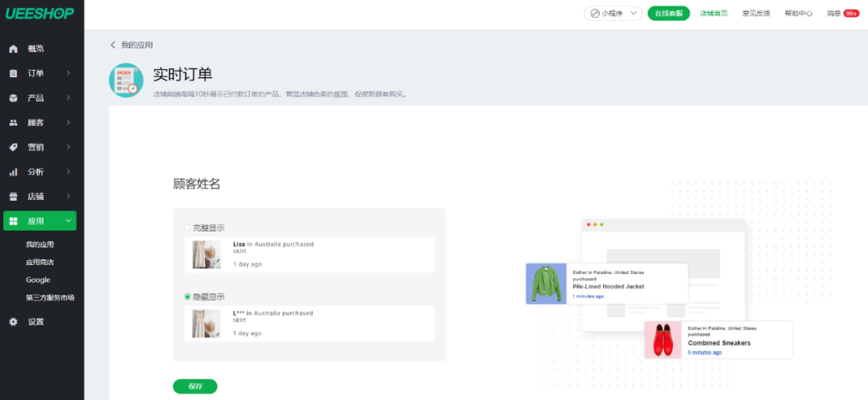The width and height of the screenshot is (868, 400).
Task: Expand the 订单 submenu chevron
Action: [x=68, y=73]
